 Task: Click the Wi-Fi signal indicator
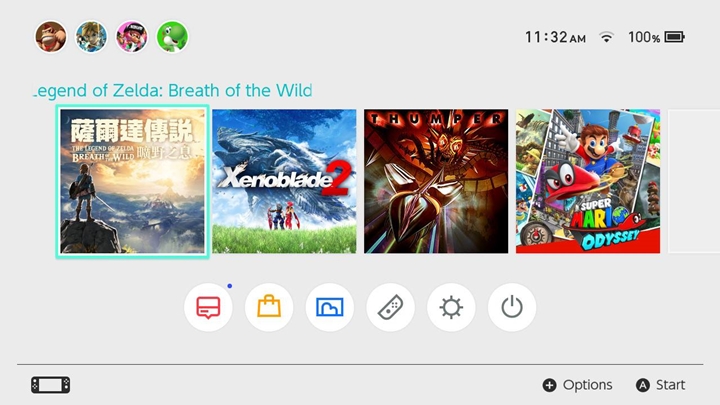(607, 37)
